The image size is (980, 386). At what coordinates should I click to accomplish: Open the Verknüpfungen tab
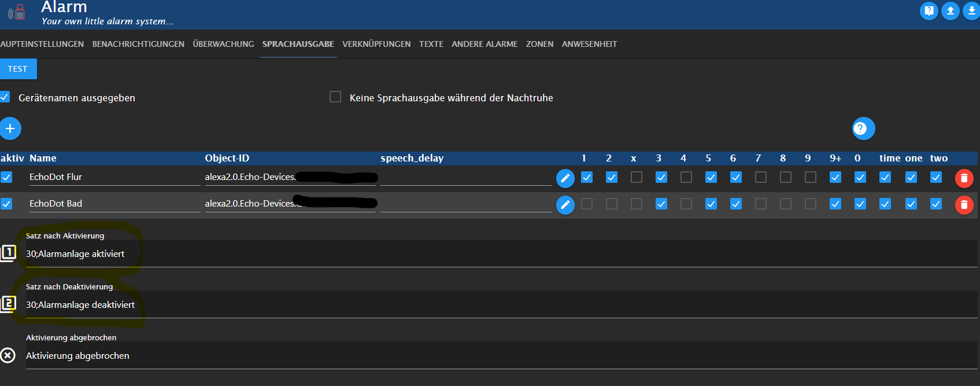tap(376, 44)
